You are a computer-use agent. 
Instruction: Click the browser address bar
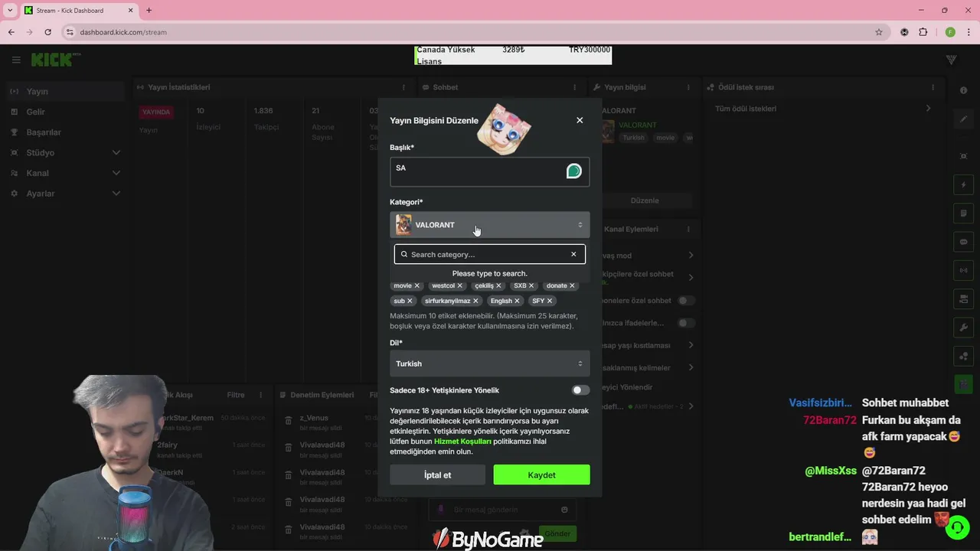point(475,32)
